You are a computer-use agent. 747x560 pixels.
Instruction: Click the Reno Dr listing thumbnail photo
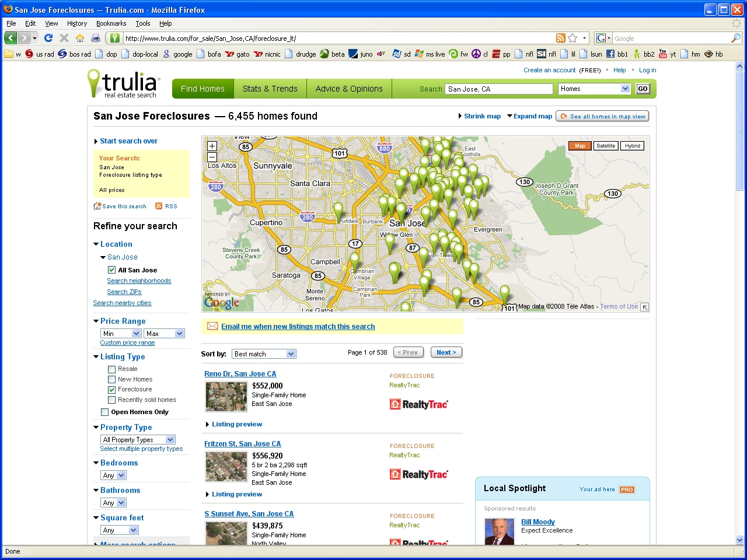pyautogui.click(x=226, y=397)
